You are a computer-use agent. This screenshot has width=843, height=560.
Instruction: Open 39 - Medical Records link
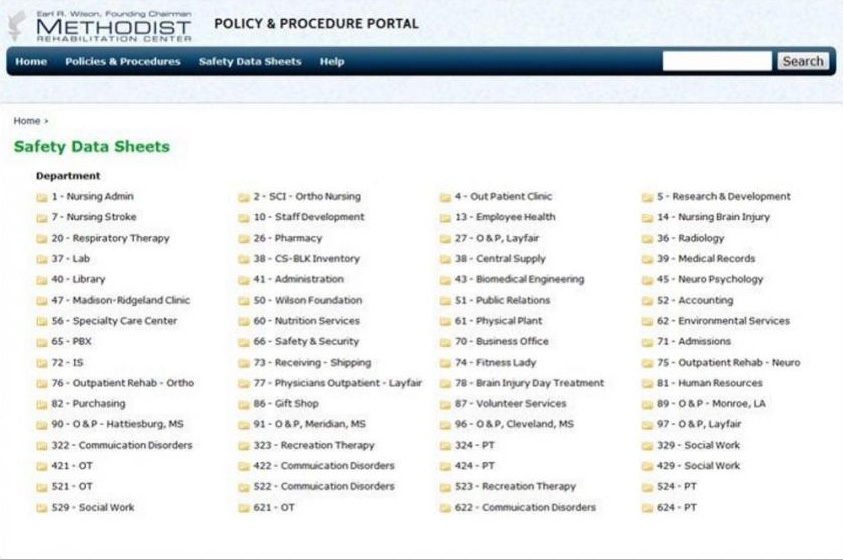click(x=706, y=259)
